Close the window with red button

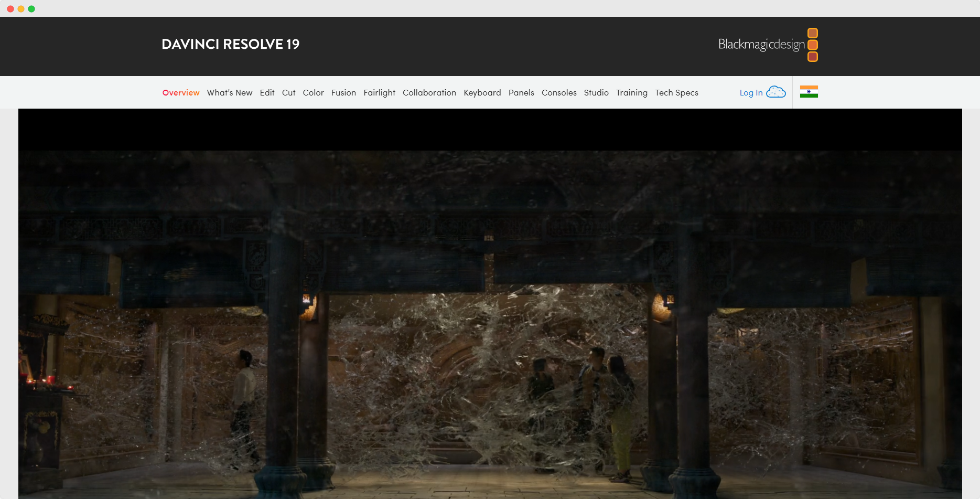(x=10, y=9)
